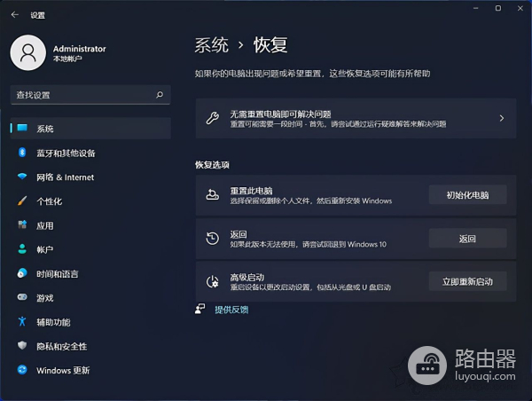This screenshot has width=532, height=401.
Task: Click the 帐户 person icon in the sidebar
Action: [22, 249]
